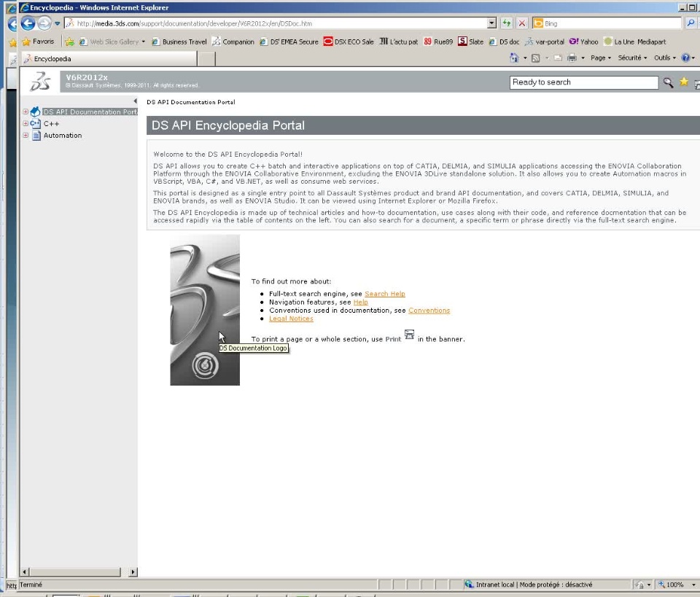Viewport: 700px width, 597px height.
Task: Click the RSS feeds icon
Action: 535,58
